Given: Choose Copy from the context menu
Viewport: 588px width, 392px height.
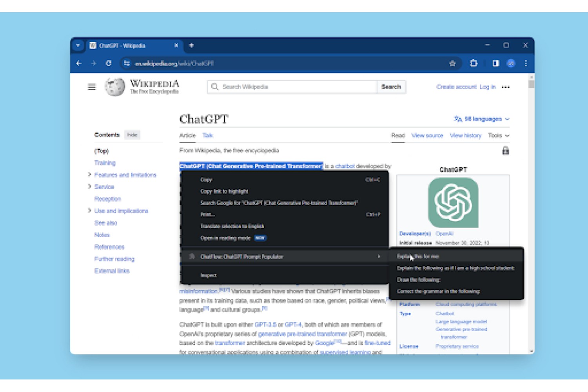Looking at the screenshot, I should pos(285,180).
